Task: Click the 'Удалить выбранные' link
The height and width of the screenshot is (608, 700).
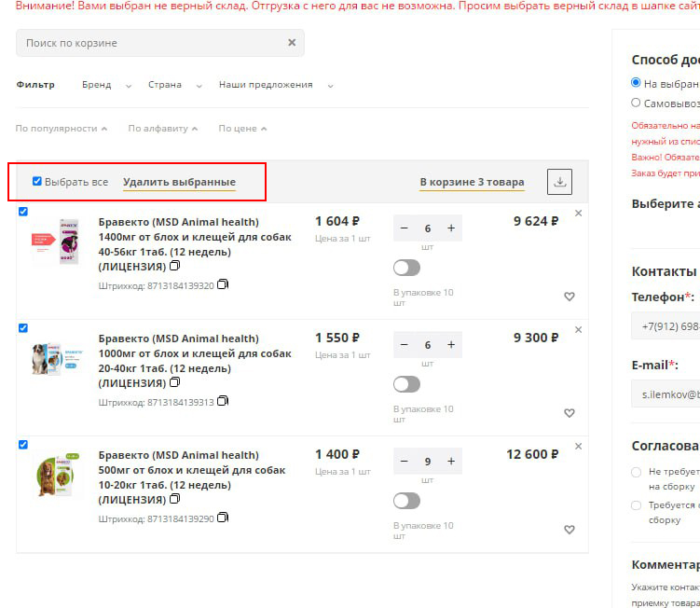Action: tap(179, 182)
